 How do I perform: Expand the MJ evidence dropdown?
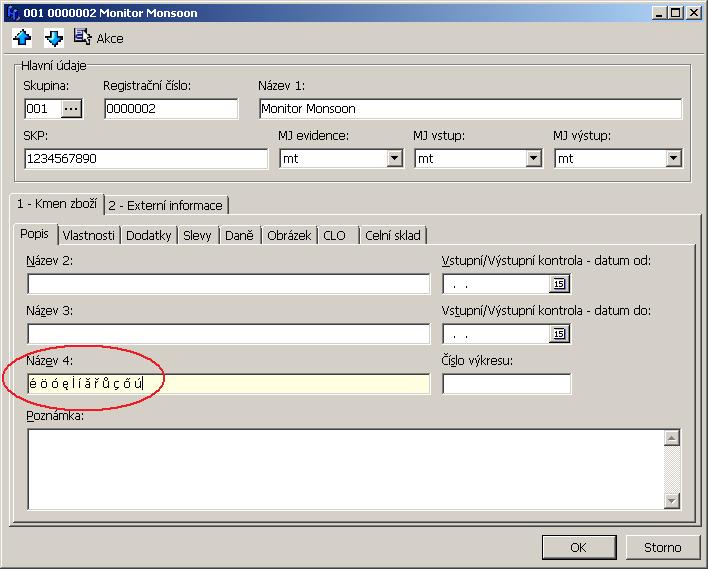[394, 158]
